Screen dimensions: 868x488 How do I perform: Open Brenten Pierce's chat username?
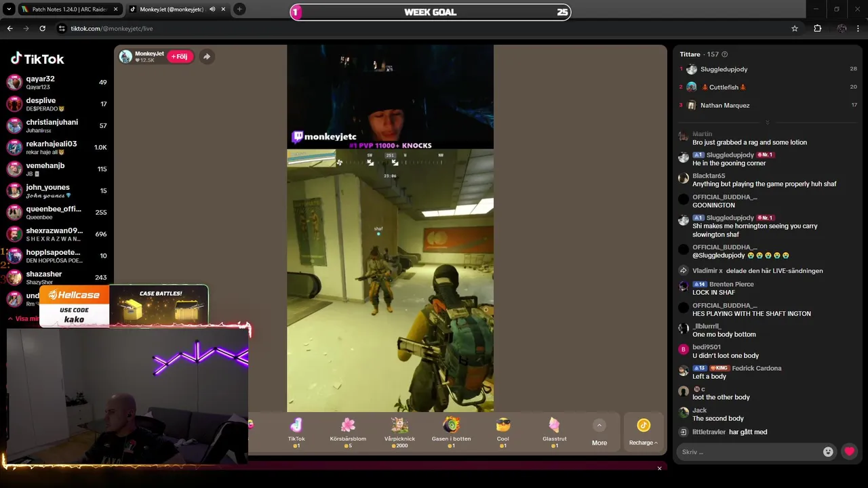(731, 285)
